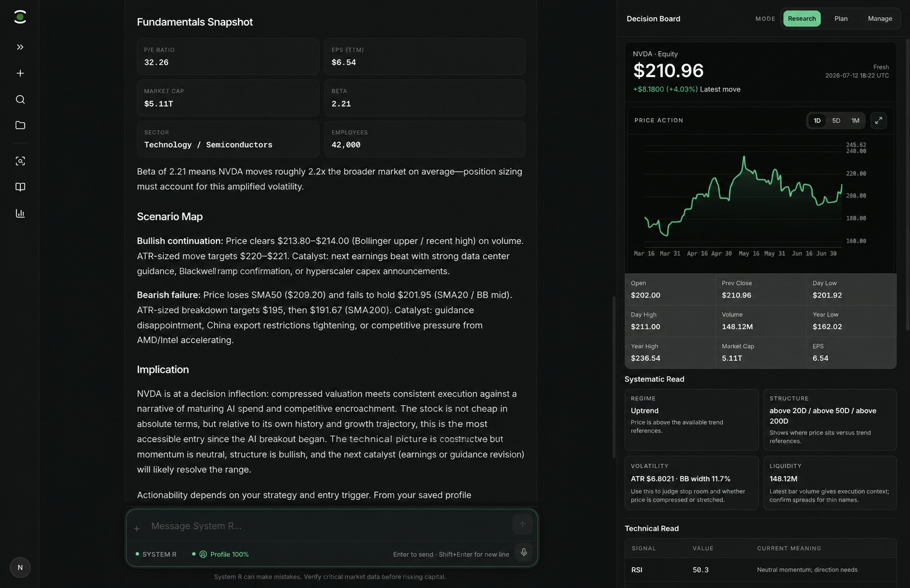This screenshot has height=588, width=910.
Task: Click the Volume 148.12M cell
Action: tap(761, 321)
